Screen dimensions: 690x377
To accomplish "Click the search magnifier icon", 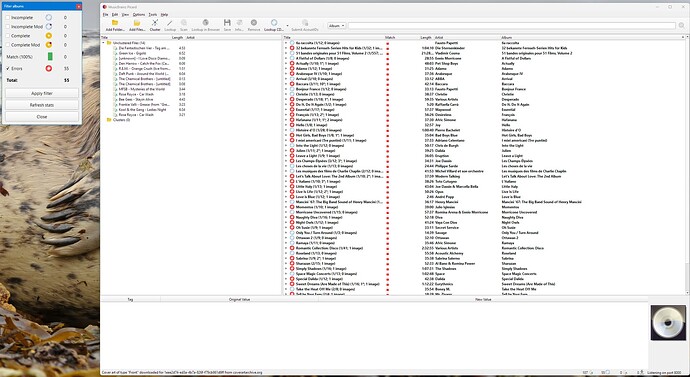I will (x=682, y=26).
